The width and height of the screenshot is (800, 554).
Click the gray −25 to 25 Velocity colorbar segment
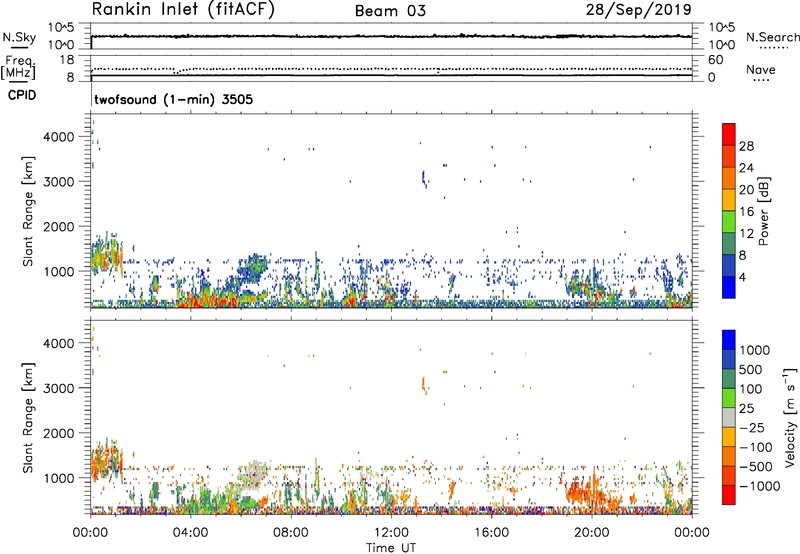[x=729, y=417]
